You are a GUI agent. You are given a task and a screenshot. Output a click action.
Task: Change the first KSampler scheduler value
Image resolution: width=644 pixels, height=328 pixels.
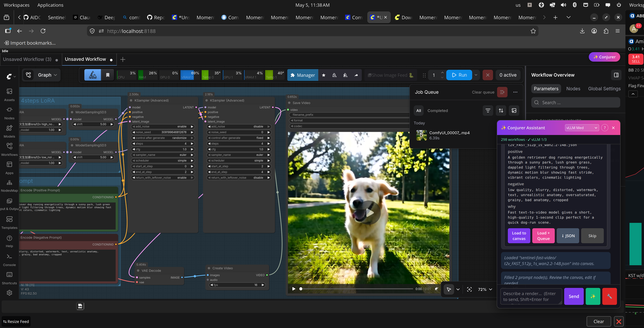(163, 161)
